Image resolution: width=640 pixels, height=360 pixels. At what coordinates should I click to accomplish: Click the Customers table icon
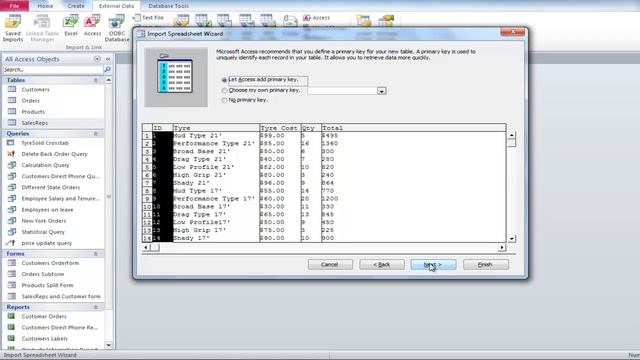click(x=12, y=89)
